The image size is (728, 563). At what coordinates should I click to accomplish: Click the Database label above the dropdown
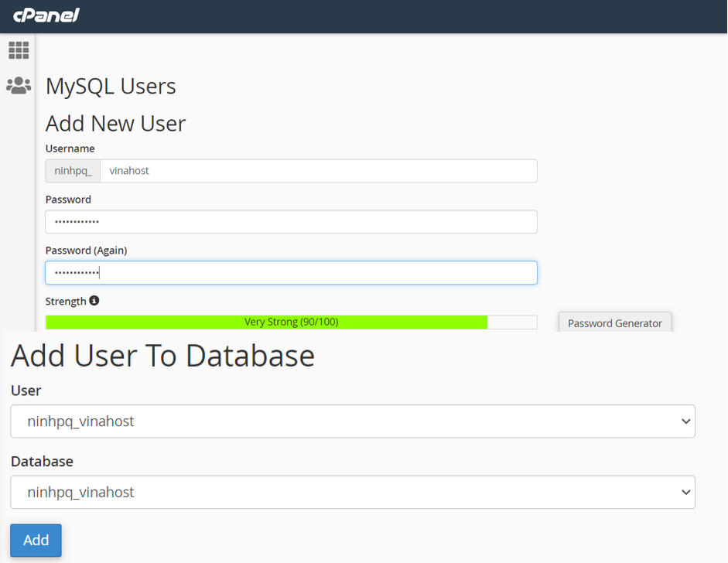(42, 462)
